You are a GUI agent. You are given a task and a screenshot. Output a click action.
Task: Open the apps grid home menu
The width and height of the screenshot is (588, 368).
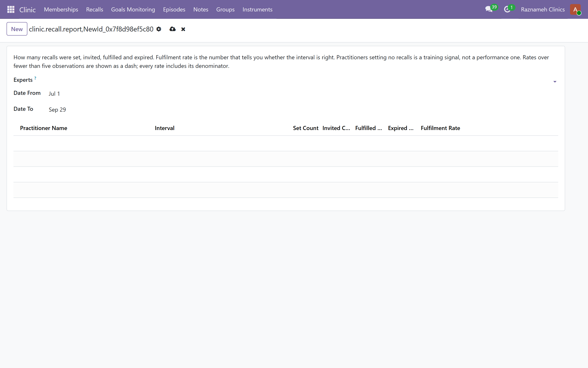click(11, 9)
